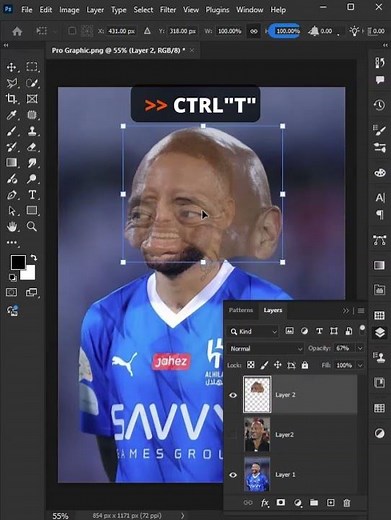Select the Horizontal Type tool
391x520 pixels.
coord(32,195)
